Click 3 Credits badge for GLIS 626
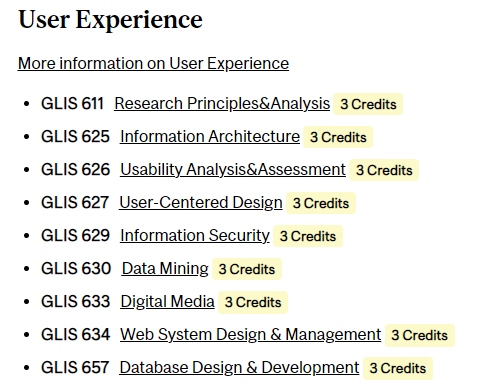Viewport: 489px width, 389px height. tap(384, 170)
